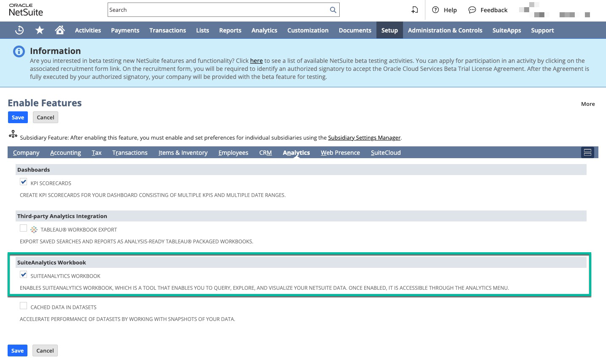Open the More options link
The width and height of the screenshot is (606, 364).
(588, 104)
